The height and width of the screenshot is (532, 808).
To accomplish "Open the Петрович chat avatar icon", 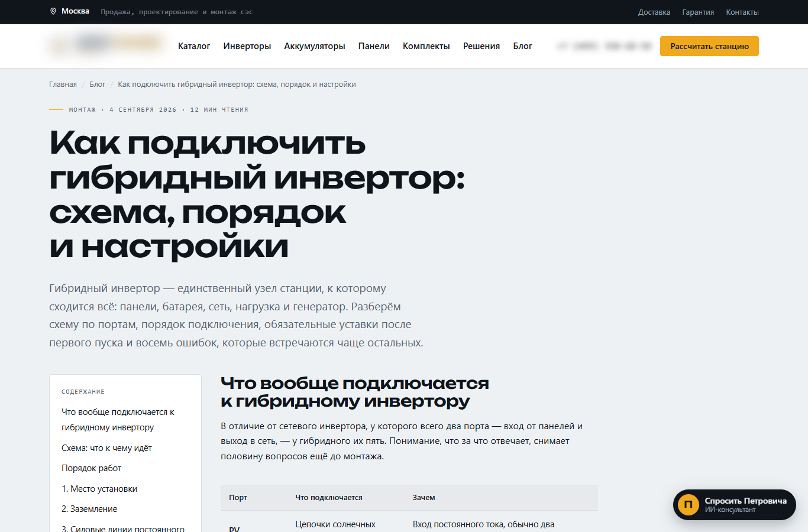I will (x=689, y=505).
